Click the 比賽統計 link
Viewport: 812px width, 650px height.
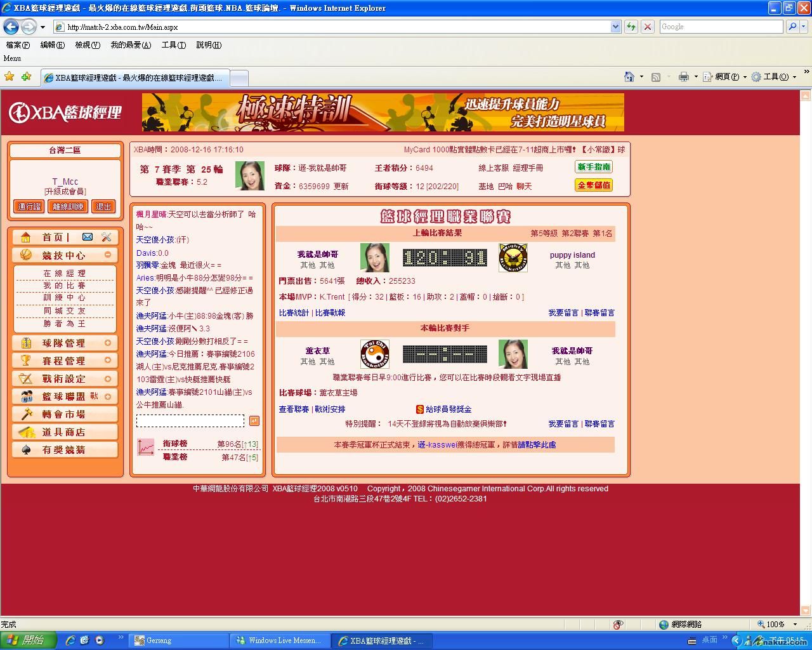[294, 313]
